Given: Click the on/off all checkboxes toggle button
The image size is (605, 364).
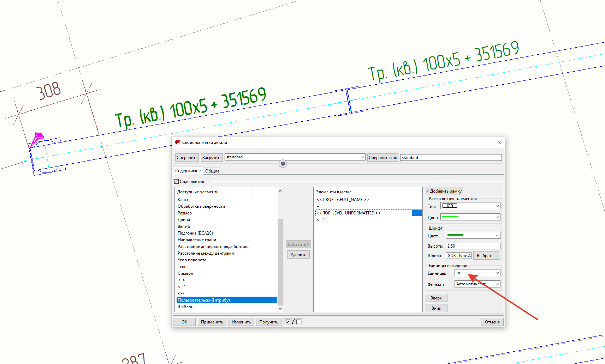Looking at the screenshot, I should 293,322.
